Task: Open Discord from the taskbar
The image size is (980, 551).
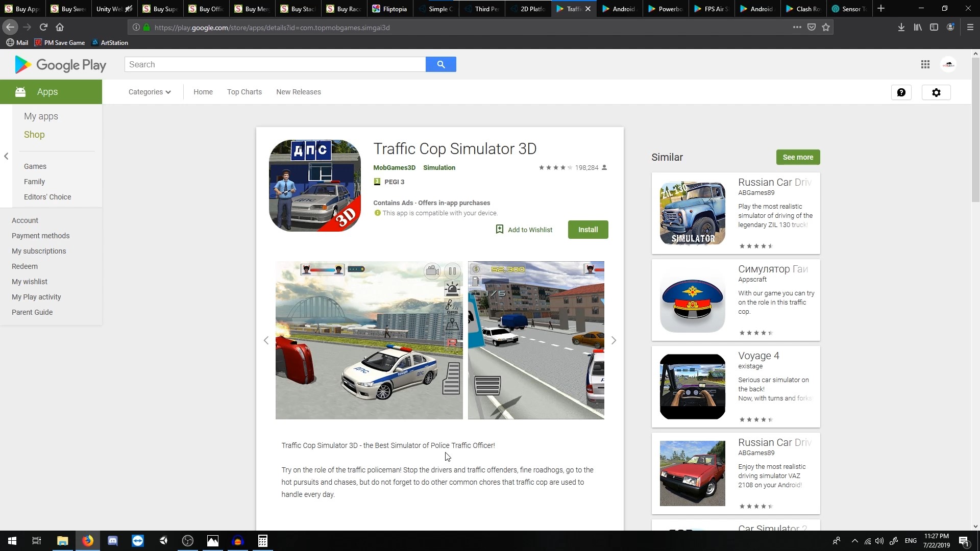Action: [x=113, y=540]
